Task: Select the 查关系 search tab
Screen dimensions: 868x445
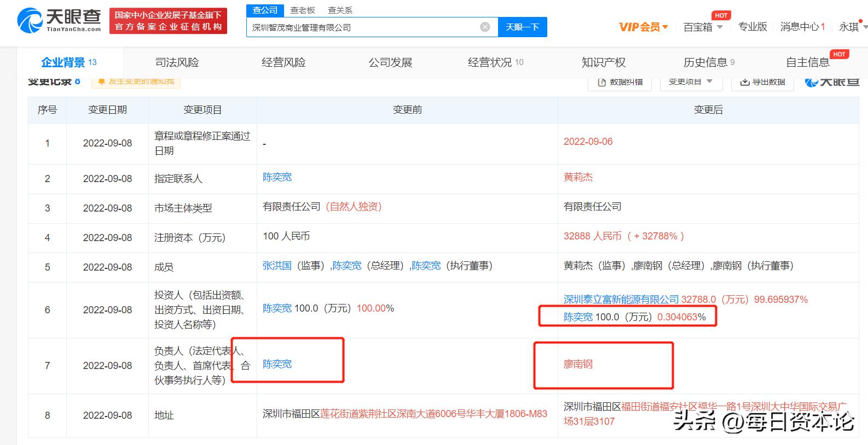Action: tap(340, 10)
